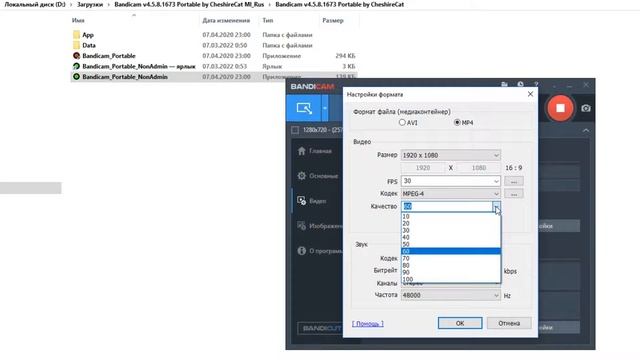Close the format settings dialog

530,94
